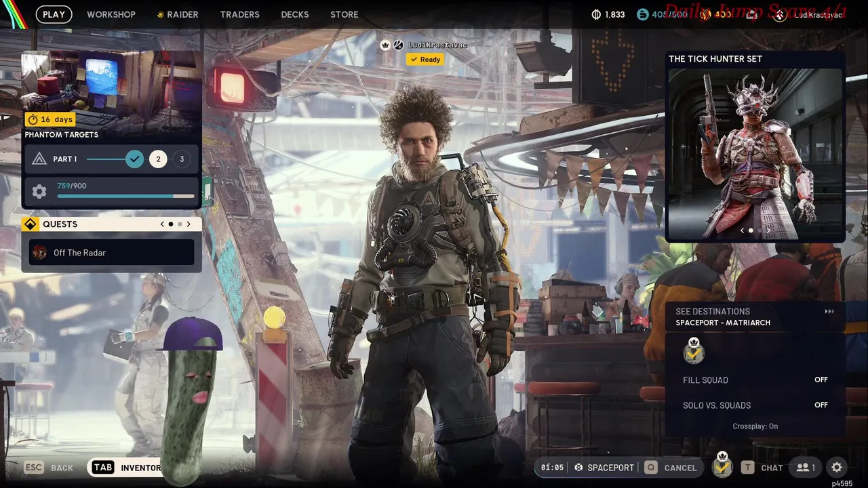Click the T key icon beside Chat

click(747, 468)
